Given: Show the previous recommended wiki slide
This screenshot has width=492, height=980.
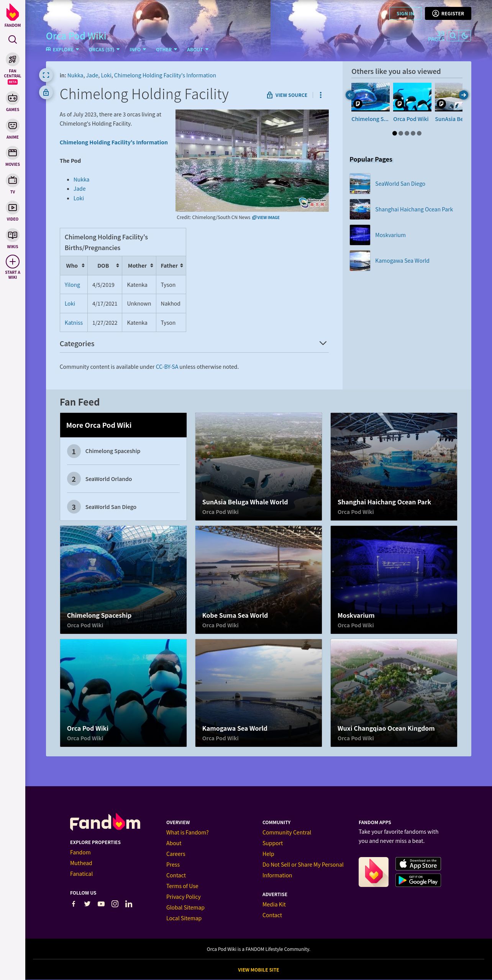Looking at the screenshot, I should pos(350,95).
